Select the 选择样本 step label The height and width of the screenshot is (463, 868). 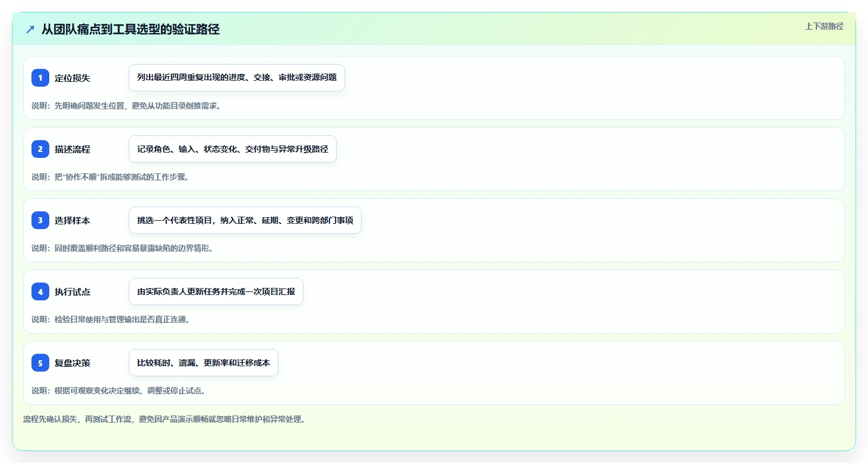(x=72, y=220)
